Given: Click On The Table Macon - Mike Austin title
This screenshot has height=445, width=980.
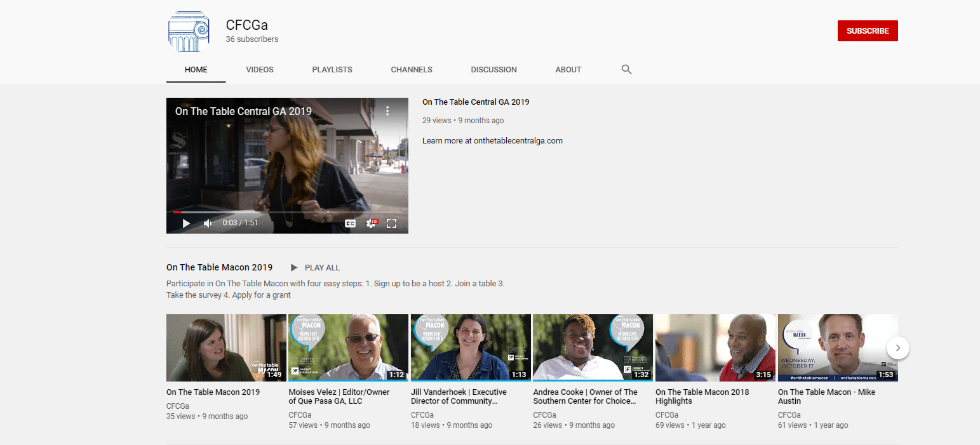Looking at the screenshot, I should [x=826, y=397].
